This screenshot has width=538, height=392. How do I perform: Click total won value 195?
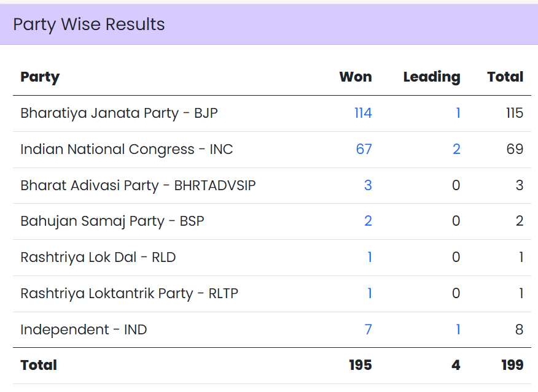(360, 365)
